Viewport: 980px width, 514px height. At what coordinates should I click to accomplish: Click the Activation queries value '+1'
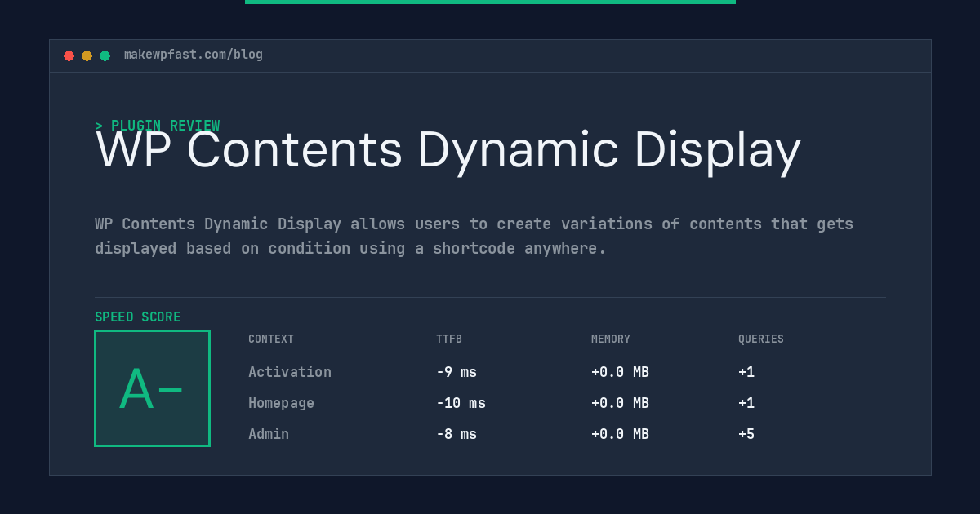pyautogui.click(x=746, y=372)
